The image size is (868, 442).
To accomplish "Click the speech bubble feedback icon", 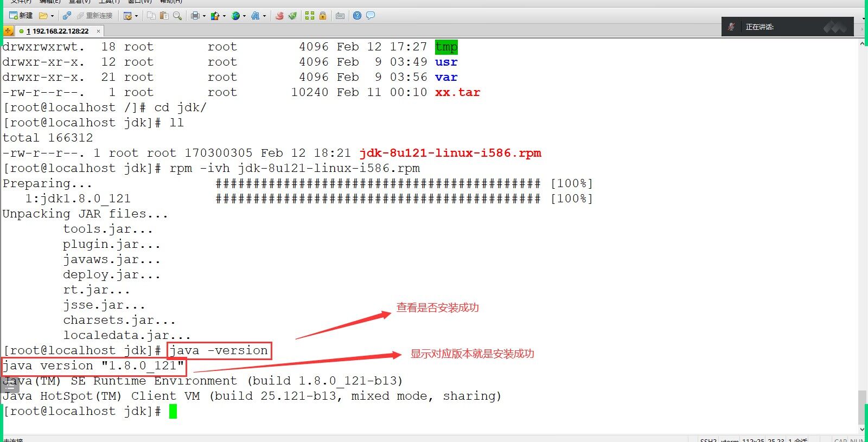I will [371, 16].
